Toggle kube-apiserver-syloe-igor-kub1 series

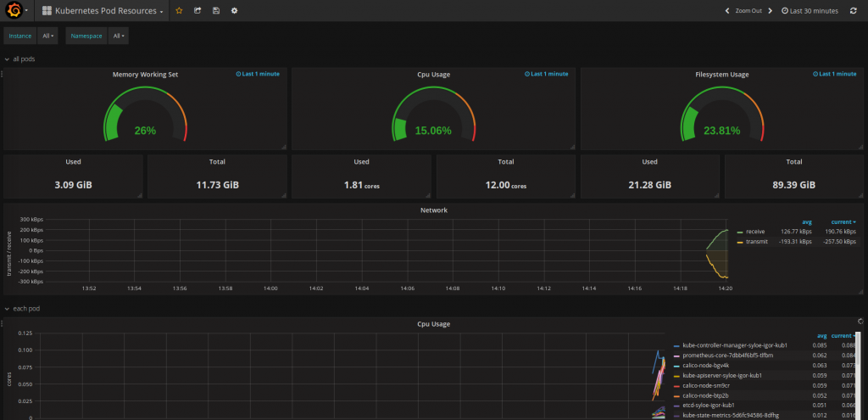click(x=722, y=376)
